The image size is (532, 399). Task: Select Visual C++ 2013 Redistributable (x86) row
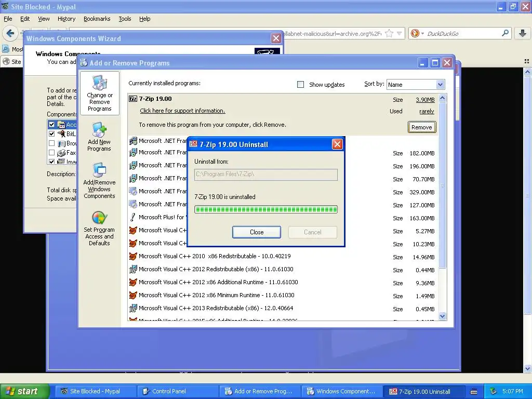point(282,309)
